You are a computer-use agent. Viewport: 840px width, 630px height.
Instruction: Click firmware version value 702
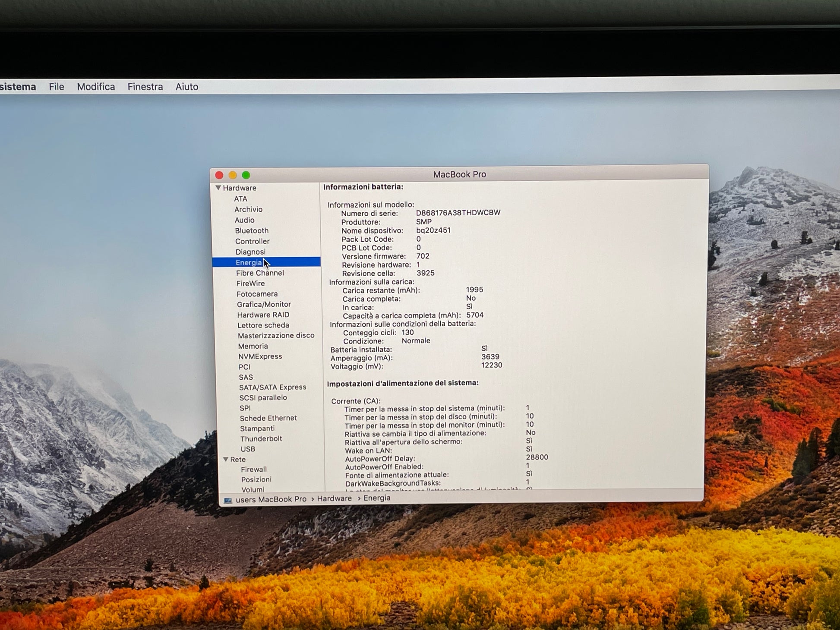tap(423, 256)
